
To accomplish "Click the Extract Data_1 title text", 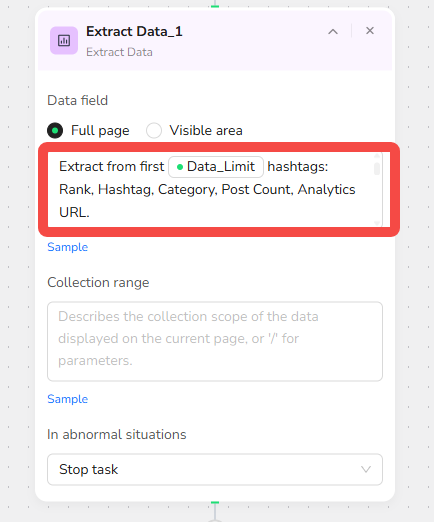I will tap(134, 32).
